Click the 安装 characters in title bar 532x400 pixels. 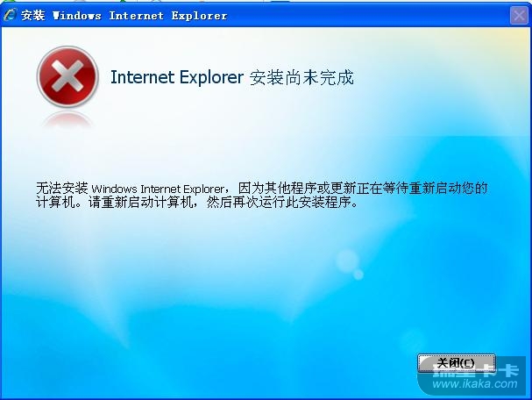click(33, 15)
